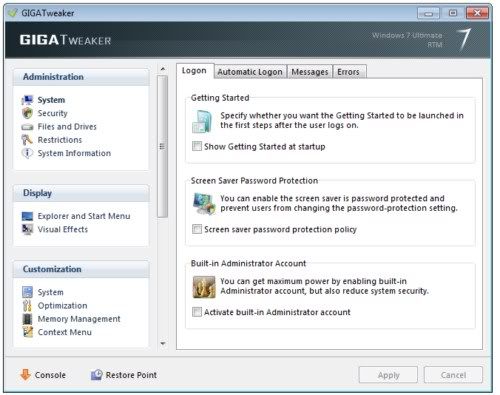This screenshot has width=500, height=395.
Task: Click the Administration section header
Action: click(81, 77)
